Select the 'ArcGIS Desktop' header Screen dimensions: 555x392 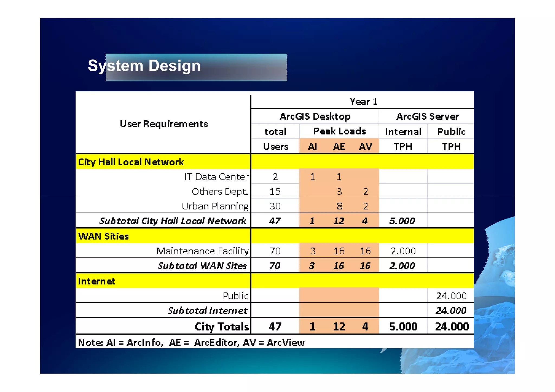point(315,116)
